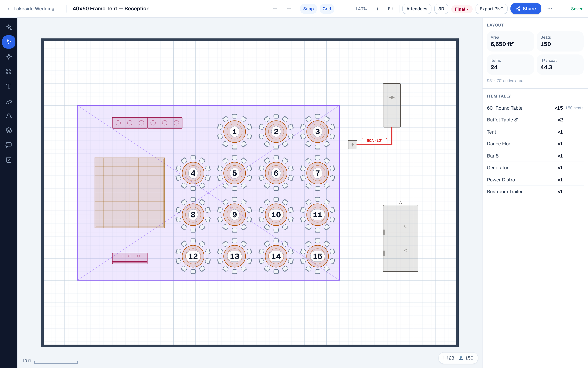Click the attendee person icon in status pill
The width and height of the screenshot is (588, 368).
[461, 358]
